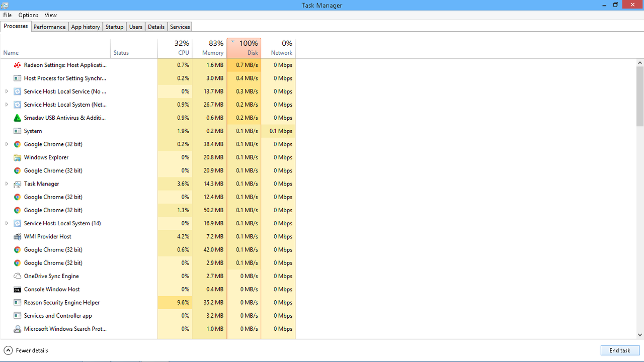This screenshot has height=362, width=644.
Task: Sort processes by Memory column
Action: click(x=209, y=48)
